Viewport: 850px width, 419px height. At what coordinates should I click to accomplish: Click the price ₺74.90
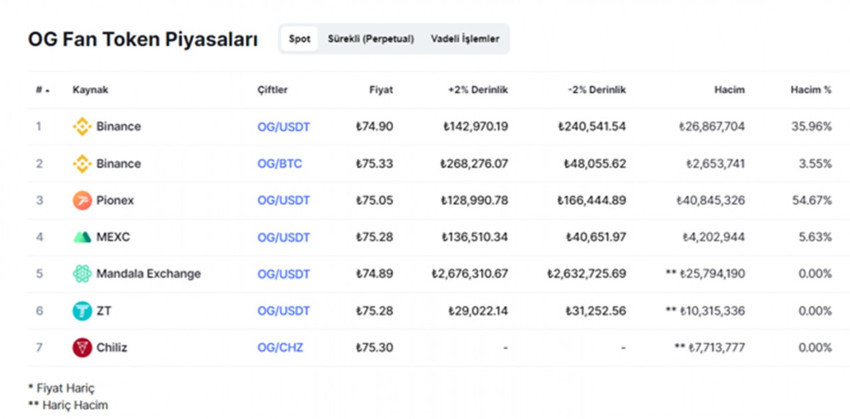(x=375, y=127)
